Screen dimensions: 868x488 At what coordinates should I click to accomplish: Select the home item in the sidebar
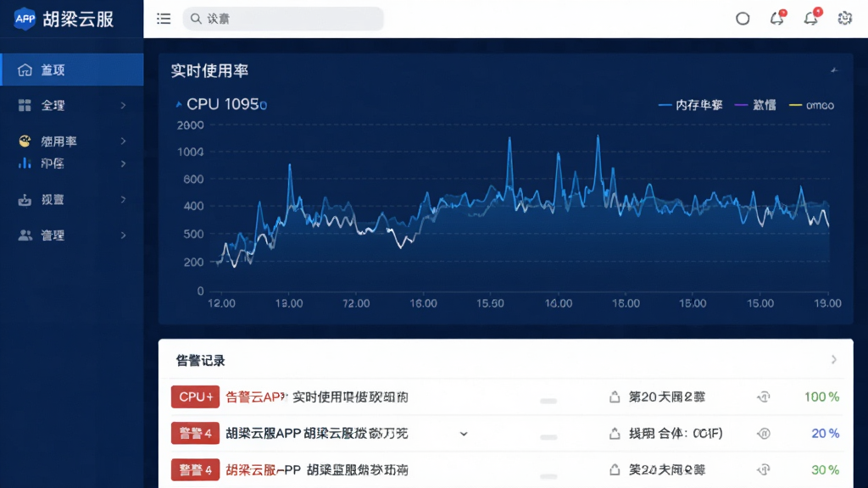coord(72,69)
